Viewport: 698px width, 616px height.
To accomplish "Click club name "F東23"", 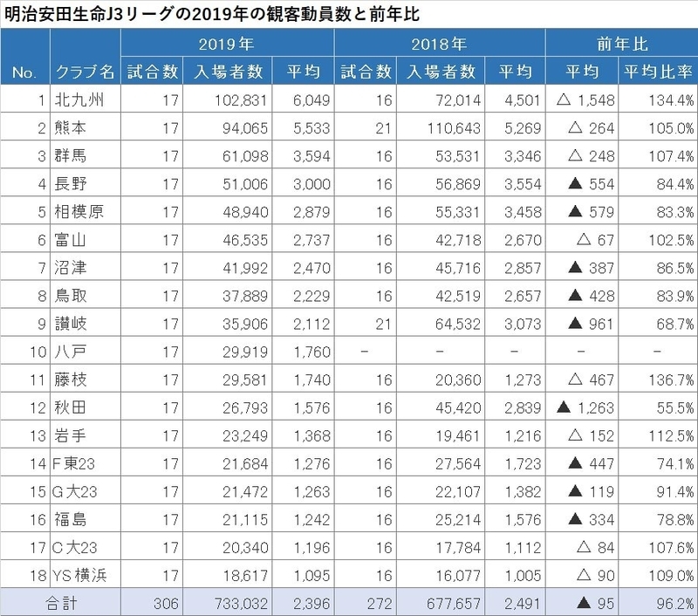I will point(74,464).
